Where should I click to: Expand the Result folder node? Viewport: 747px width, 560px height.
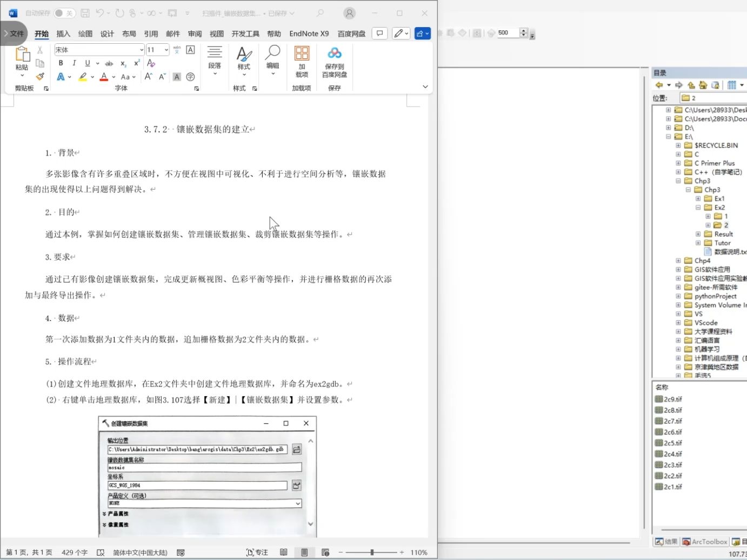tap(698, 234)
